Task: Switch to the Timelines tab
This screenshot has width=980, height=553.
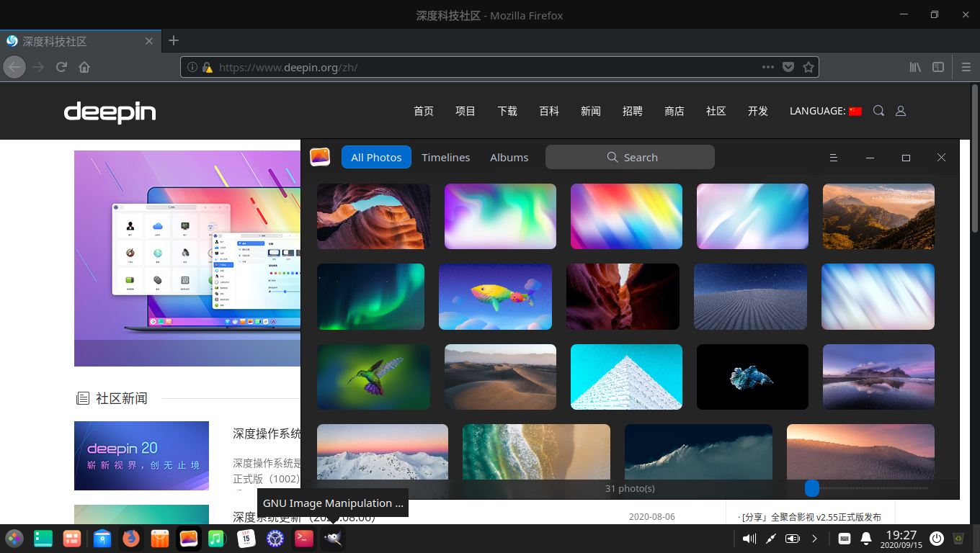Action: (x=446, y=157)
